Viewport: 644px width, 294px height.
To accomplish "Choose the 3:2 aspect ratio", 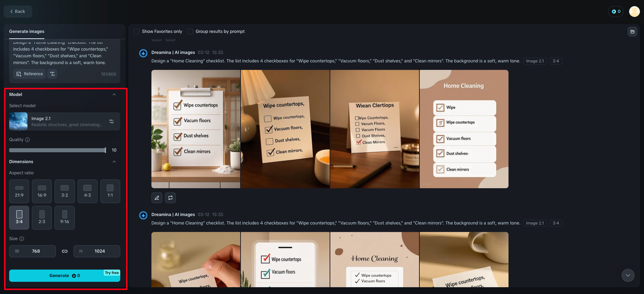I will coord(65,191).
